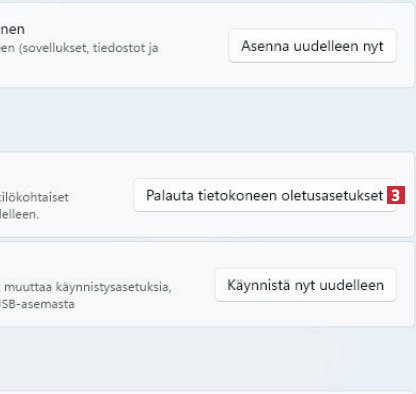
Task: Click the description word "ilökohtaiset"
Action: 34,197
